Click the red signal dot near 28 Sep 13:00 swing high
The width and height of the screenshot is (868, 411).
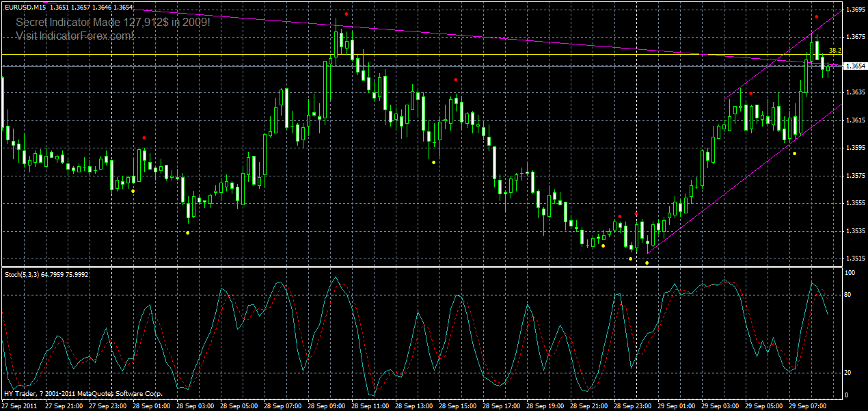pyautogui.click(x=456, y=79)
